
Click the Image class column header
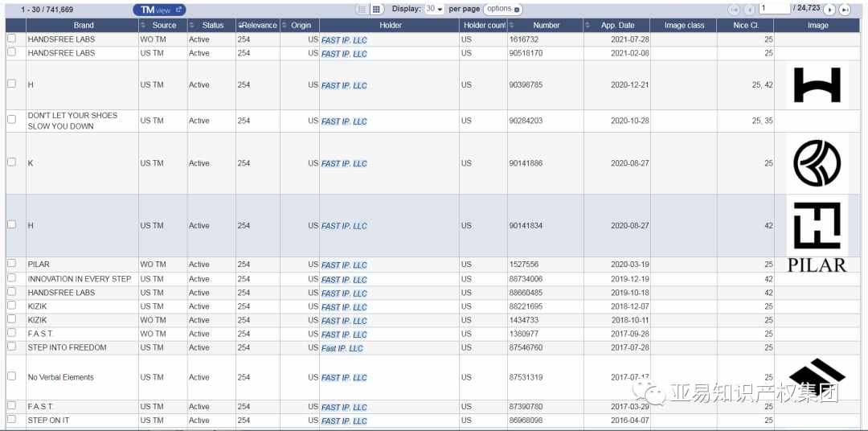(x=684, y=26)
